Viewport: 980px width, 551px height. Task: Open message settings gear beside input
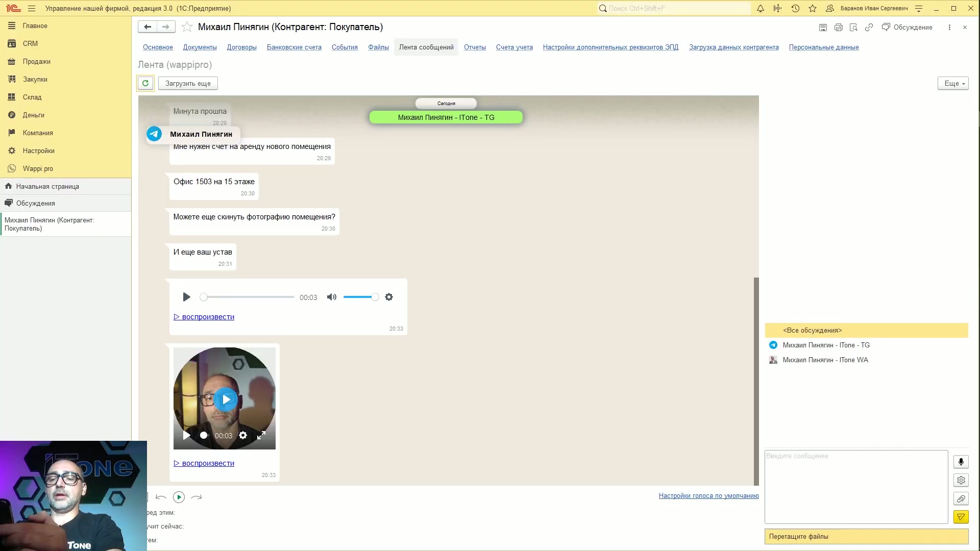click(961, 480)
